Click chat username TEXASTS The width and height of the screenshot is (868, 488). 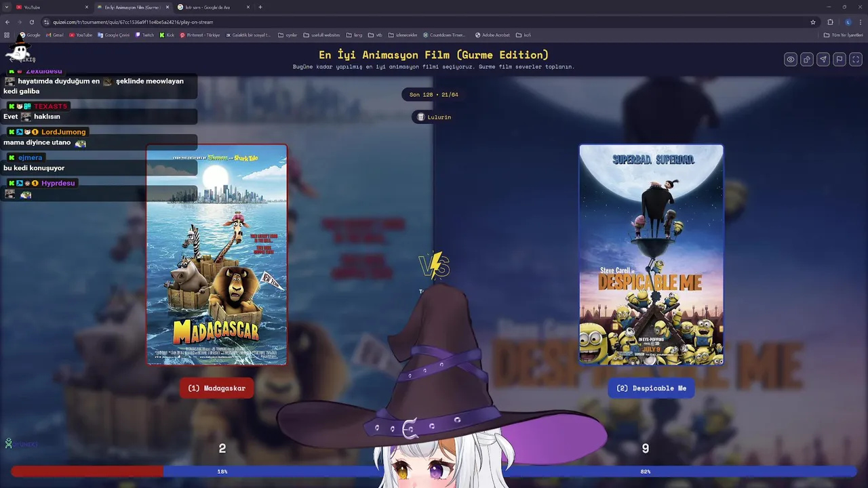[51, 106]
